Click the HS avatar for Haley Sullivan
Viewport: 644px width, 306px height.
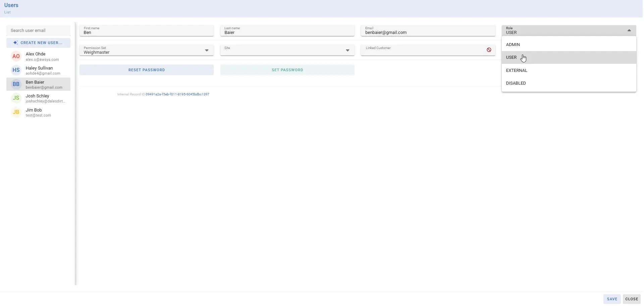[16, 70]
